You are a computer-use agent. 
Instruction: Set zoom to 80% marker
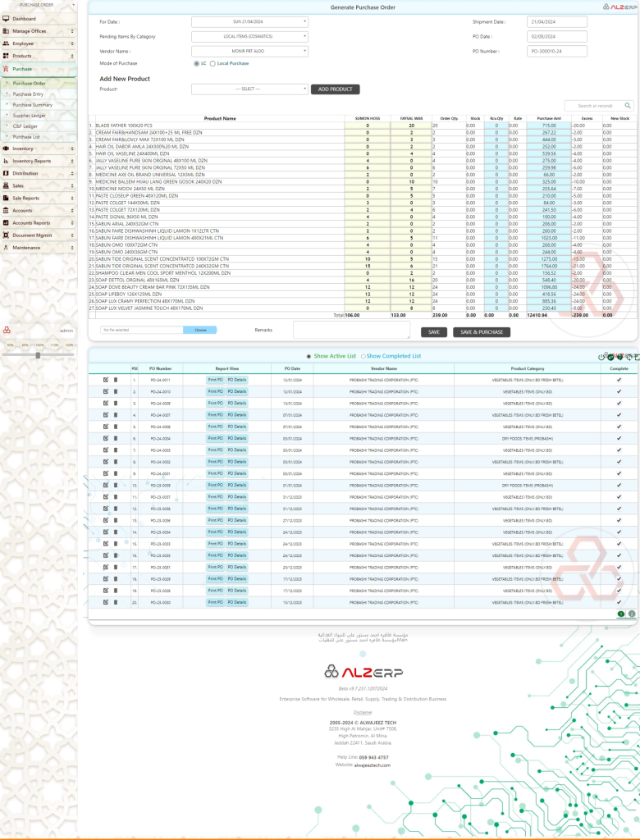10,345
